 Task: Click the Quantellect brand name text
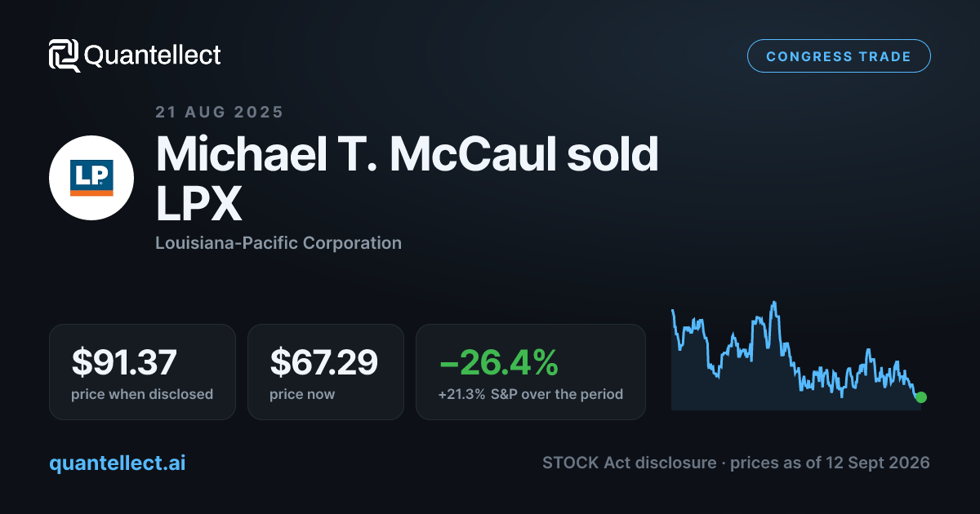tap(153, 55)
